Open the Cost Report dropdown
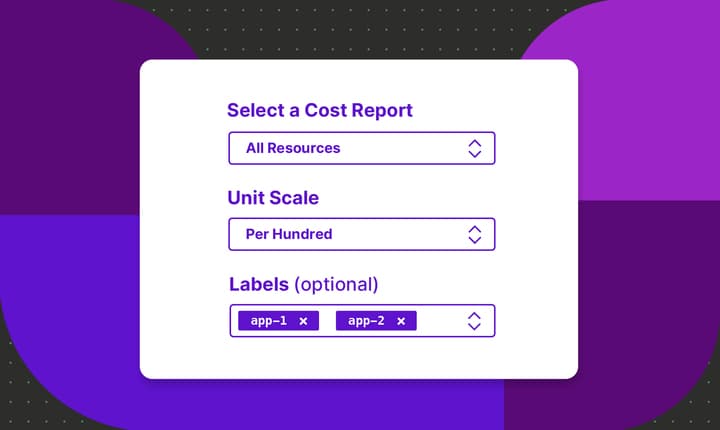Image resolution: width=720 pixels, height=430 pixels. [x=361, y=148]
